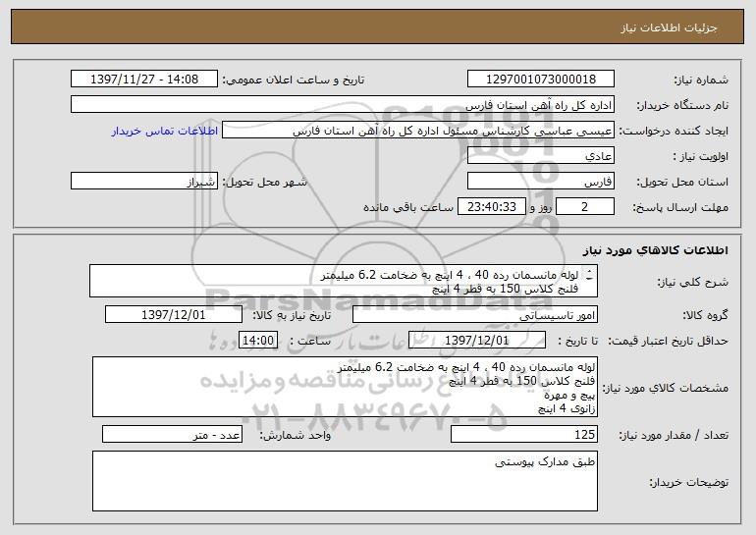Click delivery city field showing شيراز
Viewport: 756px width, 535px height.
[x=144, y=181]
